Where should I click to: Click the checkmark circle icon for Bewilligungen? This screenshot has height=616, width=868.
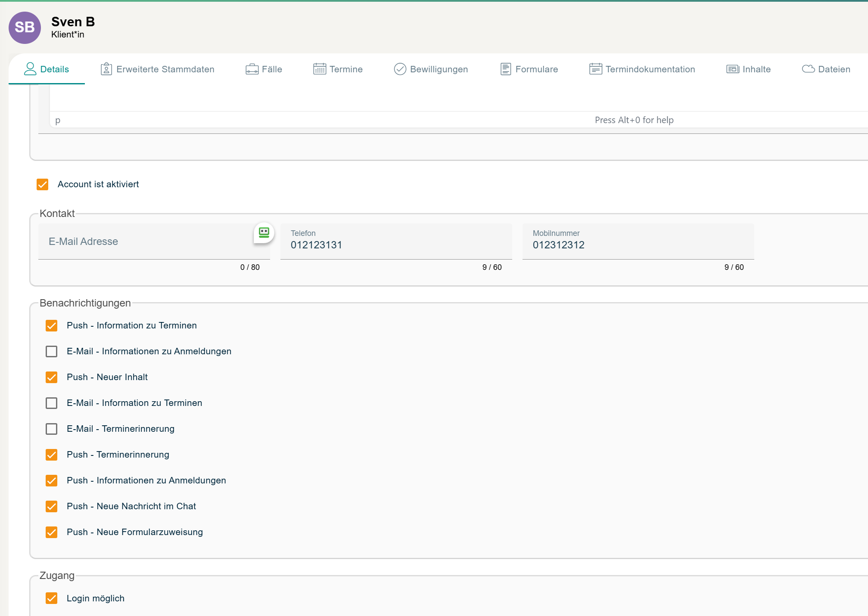(400, 69)
